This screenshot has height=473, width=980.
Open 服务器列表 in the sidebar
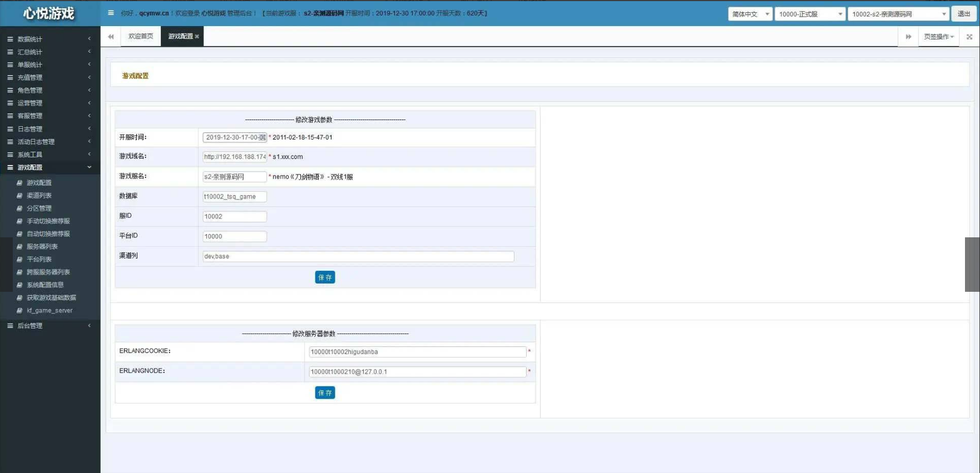tap(42, 247)
